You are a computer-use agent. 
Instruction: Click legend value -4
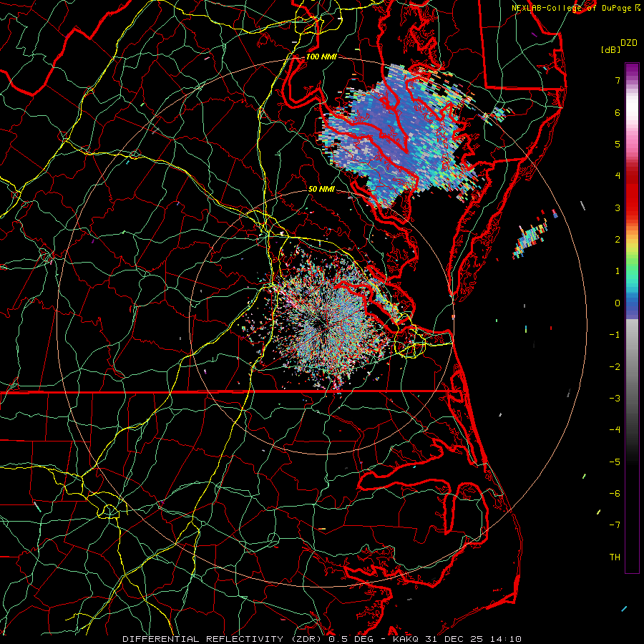coord(615,430)
